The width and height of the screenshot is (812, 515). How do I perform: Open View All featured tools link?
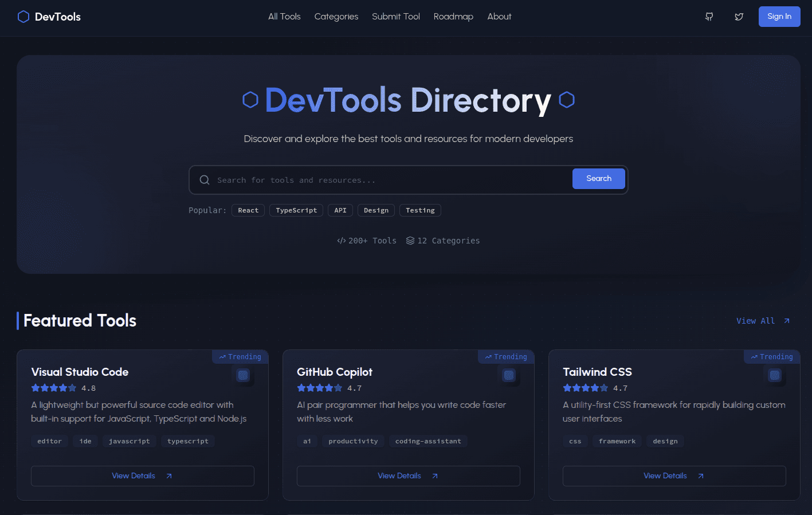[x=762, y=321]
